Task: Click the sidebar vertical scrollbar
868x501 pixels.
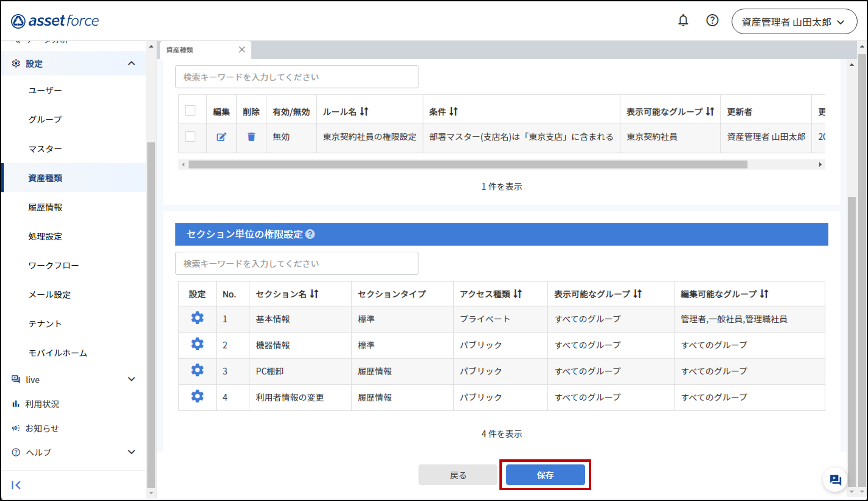Action: (x=151, y=315)
